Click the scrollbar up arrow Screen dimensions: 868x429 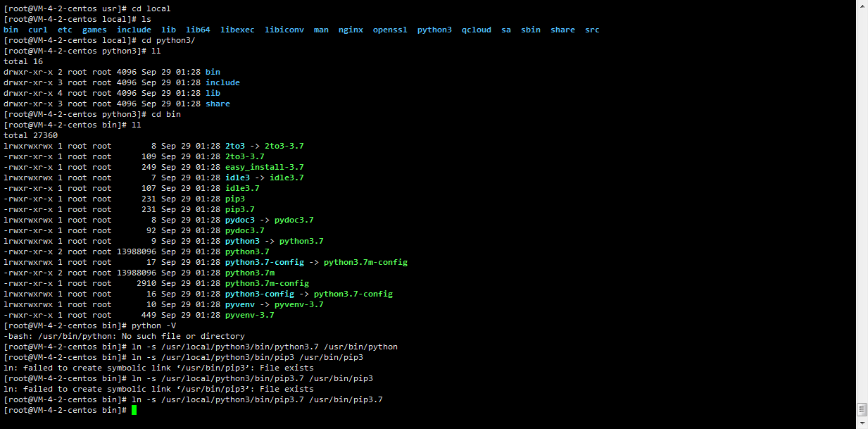tap(862, 5)
